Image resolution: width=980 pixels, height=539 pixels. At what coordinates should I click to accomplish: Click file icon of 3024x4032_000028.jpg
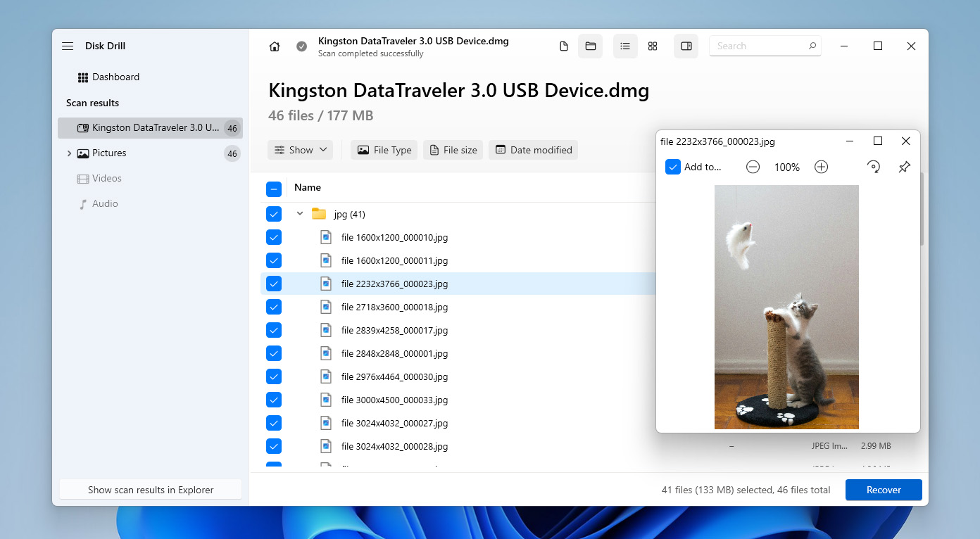325,446
